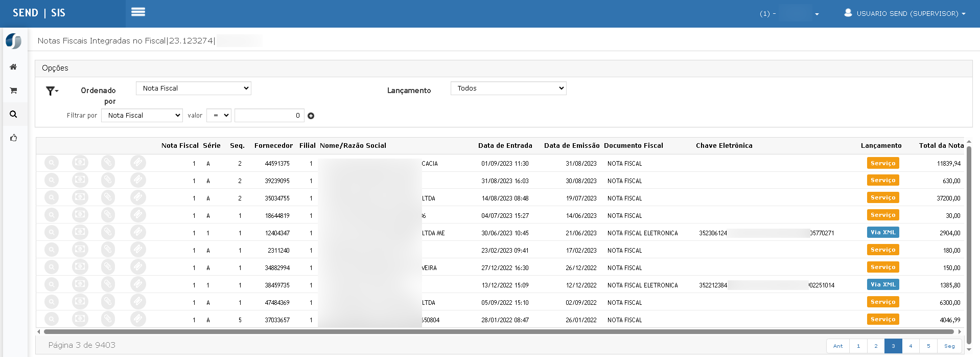
Task: Click the SEND logo icon in the sidebar
Action: pyautogui.click(x=13, y=41)
